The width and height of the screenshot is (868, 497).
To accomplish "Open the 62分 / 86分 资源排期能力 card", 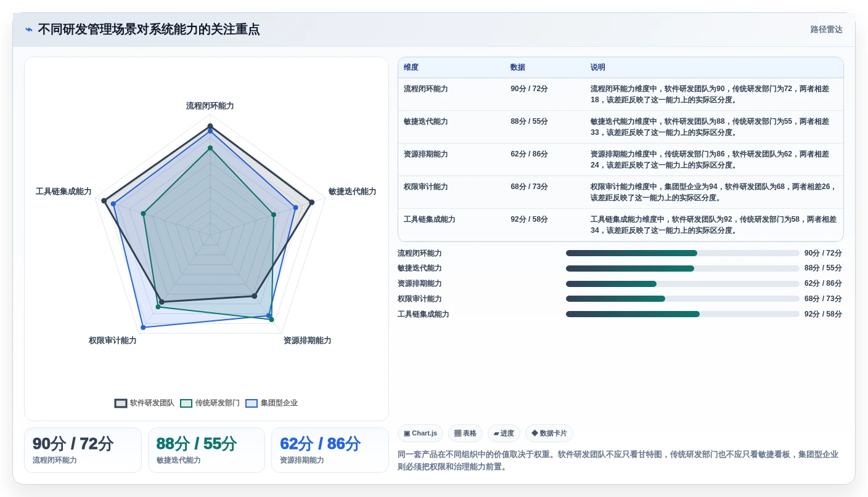I will coord(330,450).
